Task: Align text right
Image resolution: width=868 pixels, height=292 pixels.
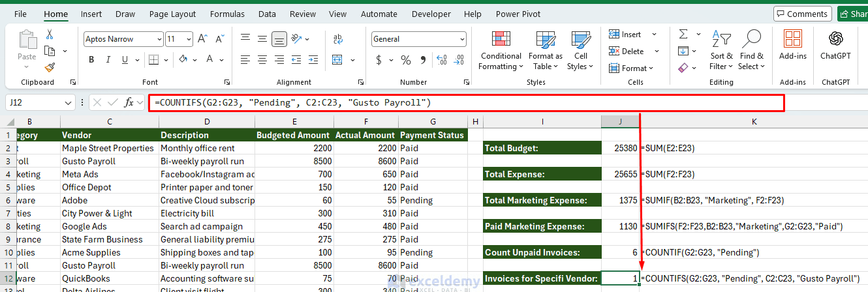Action: point(279,60)
